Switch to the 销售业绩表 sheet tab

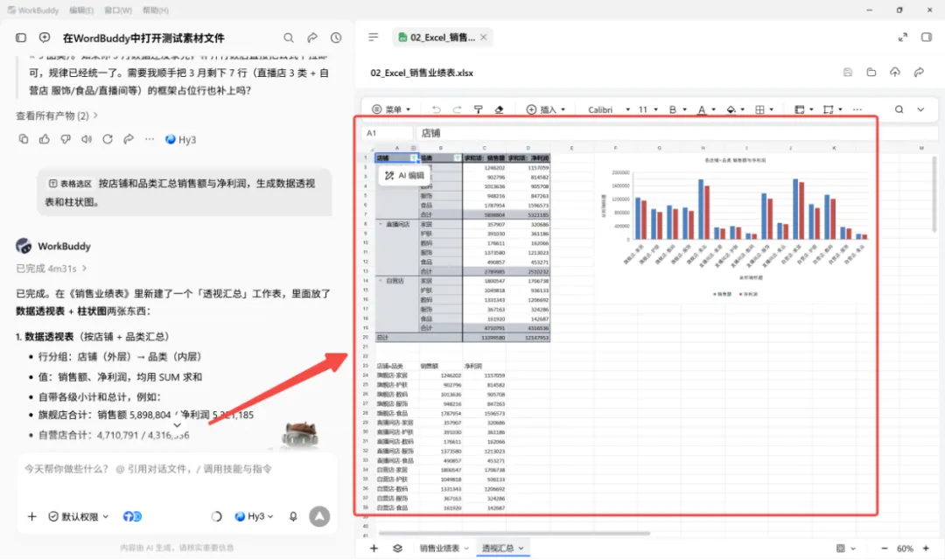click(x=444, y=549)
